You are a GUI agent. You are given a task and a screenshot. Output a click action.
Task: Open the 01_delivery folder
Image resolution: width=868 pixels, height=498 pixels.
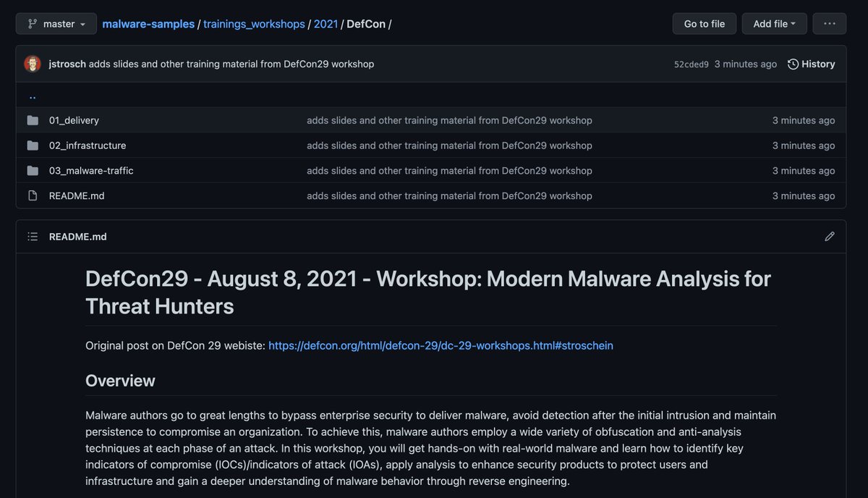[x=74, y=120]
